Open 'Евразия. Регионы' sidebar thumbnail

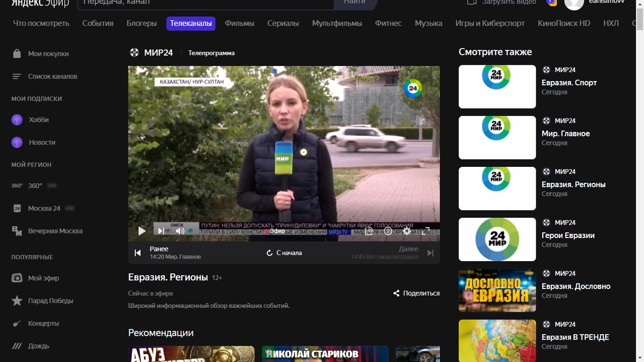[x=497, y=188]
